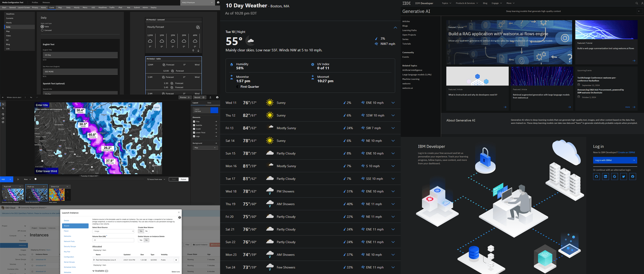The height and width of the screenshot is (274, 644).
Task: Expand the Sat 14 forecast row
Action: (x=393, y=141)
